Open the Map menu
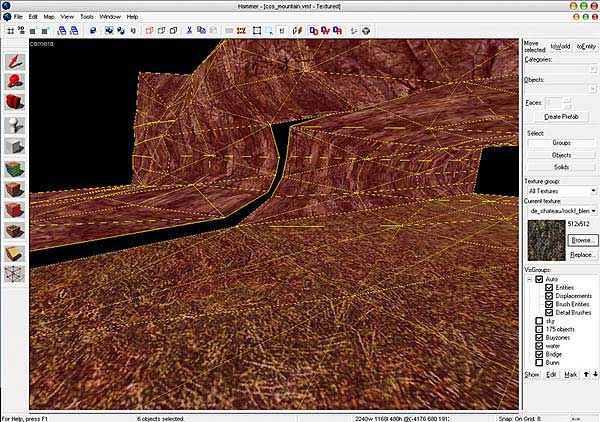Screen dimensions: 600x422 point(49,17)
